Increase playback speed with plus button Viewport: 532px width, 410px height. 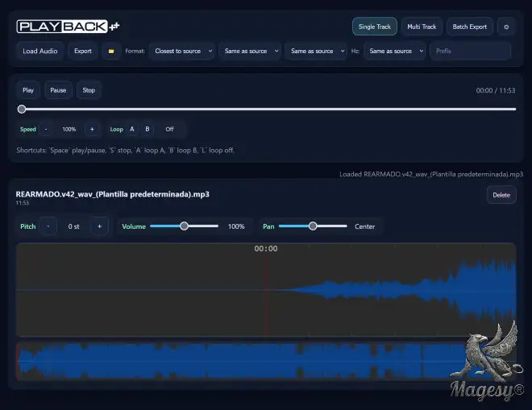(x=92, y=129)
